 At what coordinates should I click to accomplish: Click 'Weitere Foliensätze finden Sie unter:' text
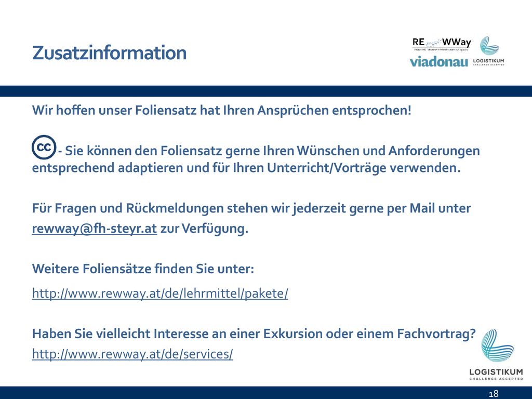click(x=143, y=269)
